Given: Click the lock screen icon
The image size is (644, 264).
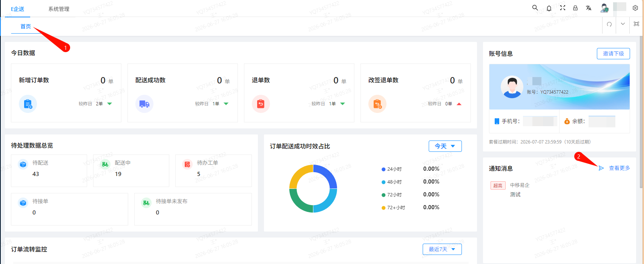Looking at the screenshot, I should coord(575,8).
